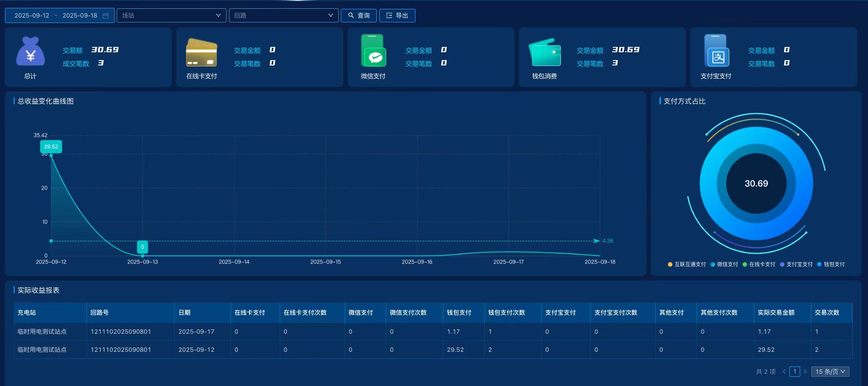
Task: Click the 在线卡支付 bank card icon
Action: [202, 52]
